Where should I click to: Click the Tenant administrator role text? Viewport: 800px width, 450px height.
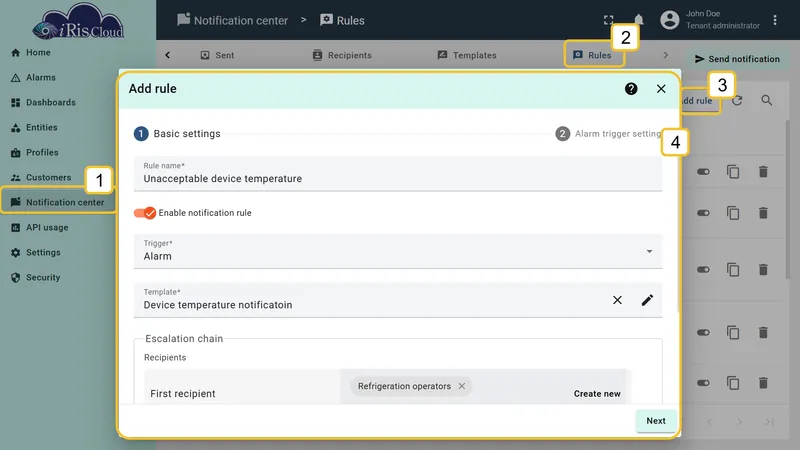(722, 26)
